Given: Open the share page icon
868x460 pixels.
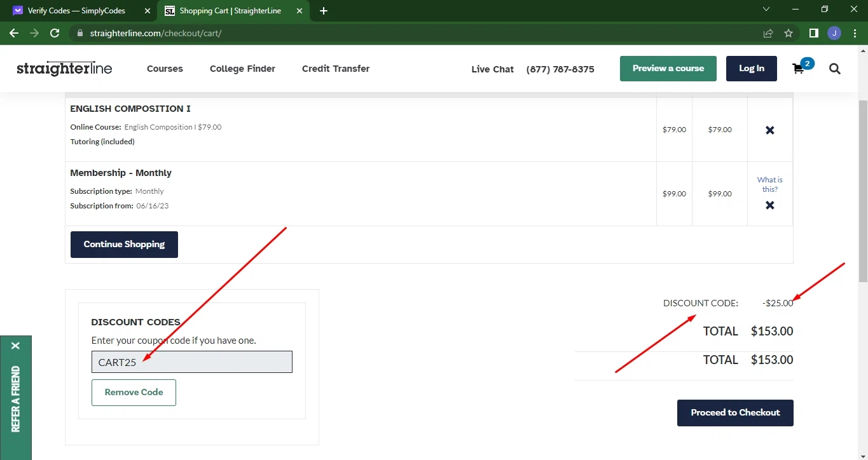Looking at the screenshot, I should (x=768, y=33).
